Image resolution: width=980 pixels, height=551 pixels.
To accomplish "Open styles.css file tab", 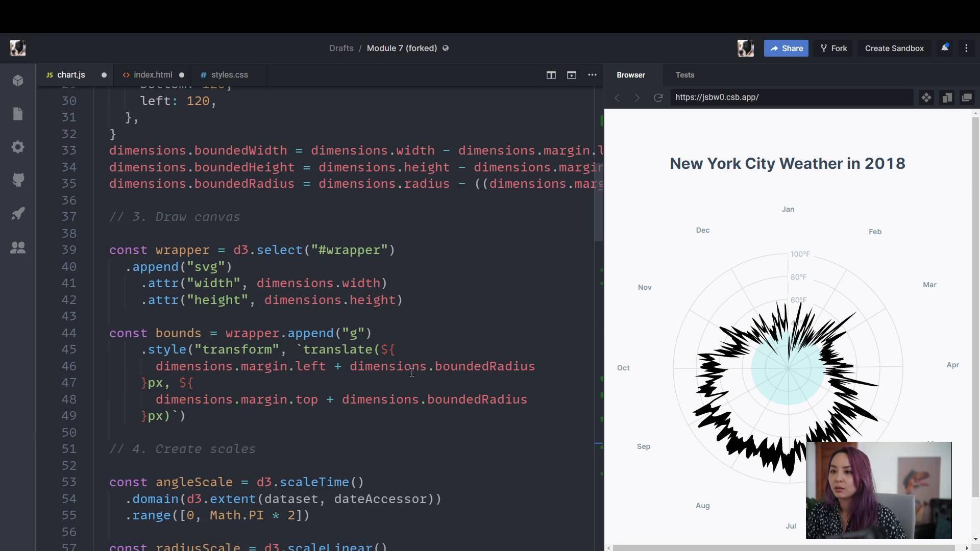I will click(x=229, y=74).
